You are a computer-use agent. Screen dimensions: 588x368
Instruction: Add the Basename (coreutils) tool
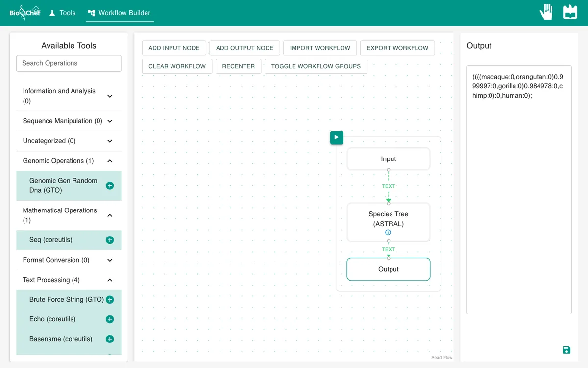[110, 339]
